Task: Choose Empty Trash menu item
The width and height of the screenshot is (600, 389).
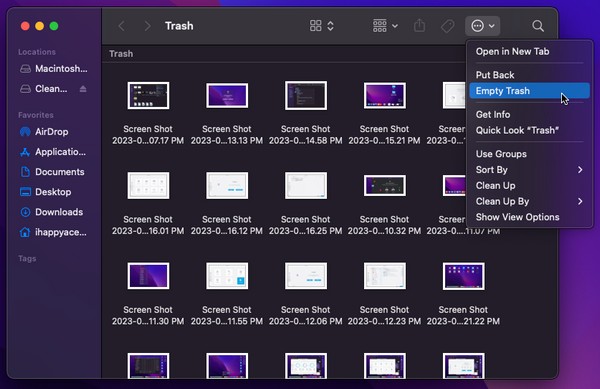Action: click(x=530, y=91)
